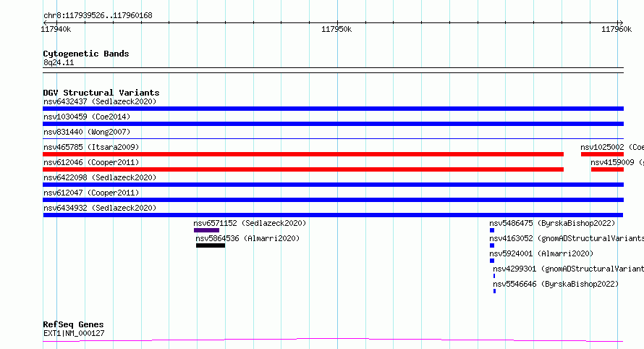Click the long red bar under nsv612046
644x349 pixels.
point(303,169)
